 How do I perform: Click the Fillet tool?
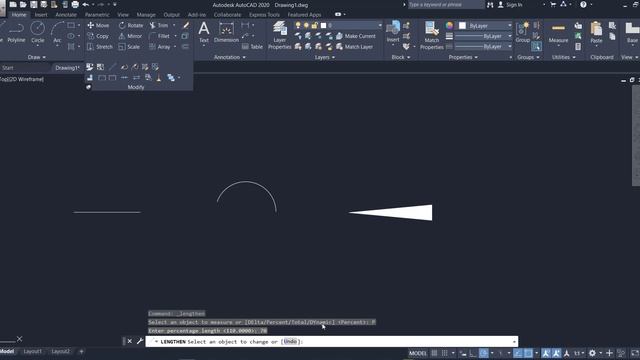point(159,36)
